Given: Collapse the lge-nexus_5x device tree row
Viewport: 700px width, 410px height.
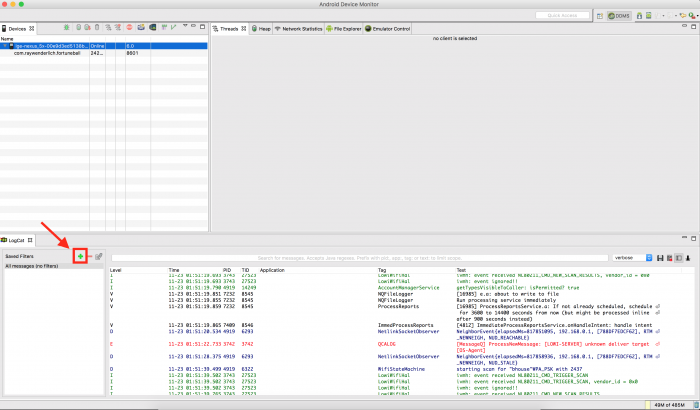Looking at the screenshot, I should 5,46.
